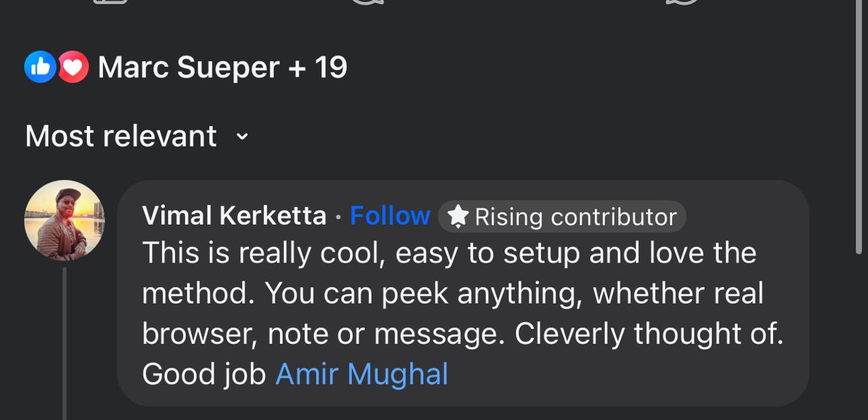Click the partially visible Comment icon at top center
868x420 pixels.
click(367, 2)
